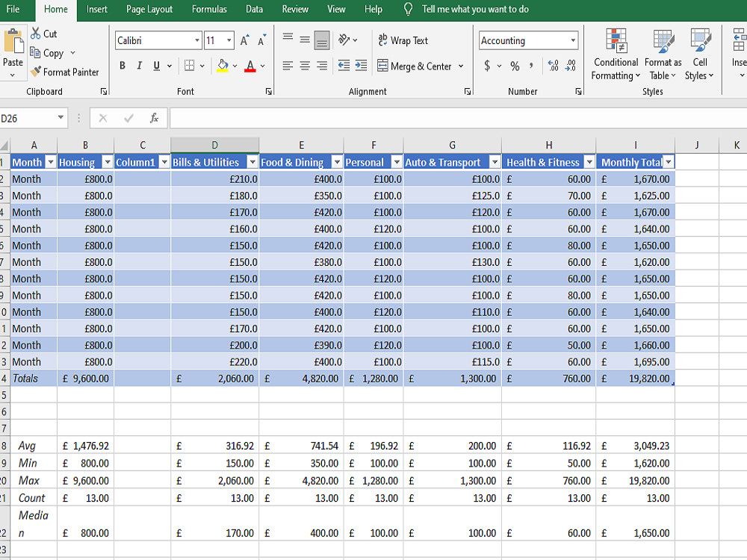Image resolution: width=747 pixels, height=560 pixels.
Task: Decrease decimal places
Action: click(x=571, y=66)
